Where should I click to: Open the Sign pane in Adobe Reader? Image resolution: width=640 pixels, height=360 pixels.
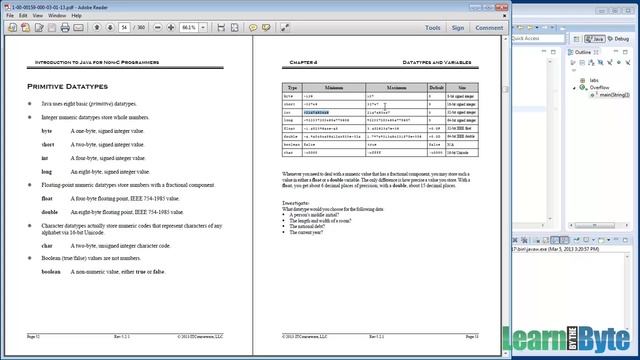click(x=458, y=28)
